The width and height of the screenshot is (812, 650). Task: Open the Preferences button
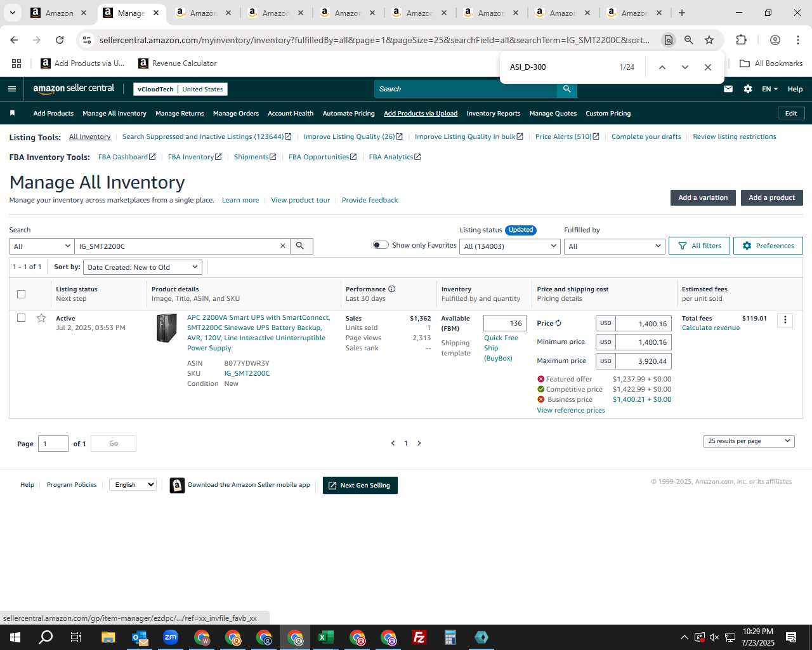(768, 246)
